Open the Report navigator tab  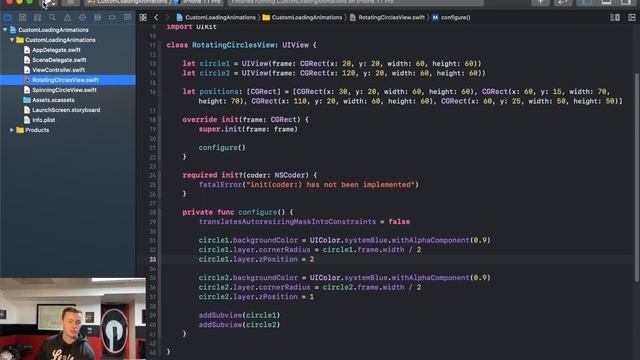coord(127,18)
